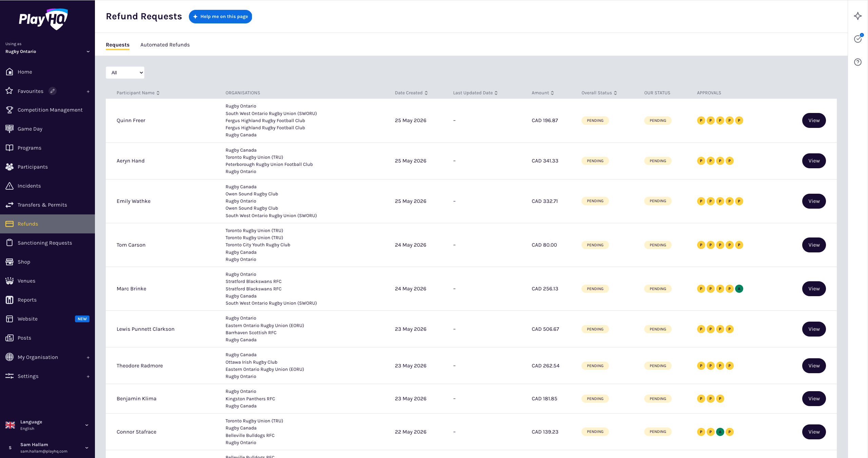
Task: Open Sanctioning Requests menu item
Action: [47, 243]
